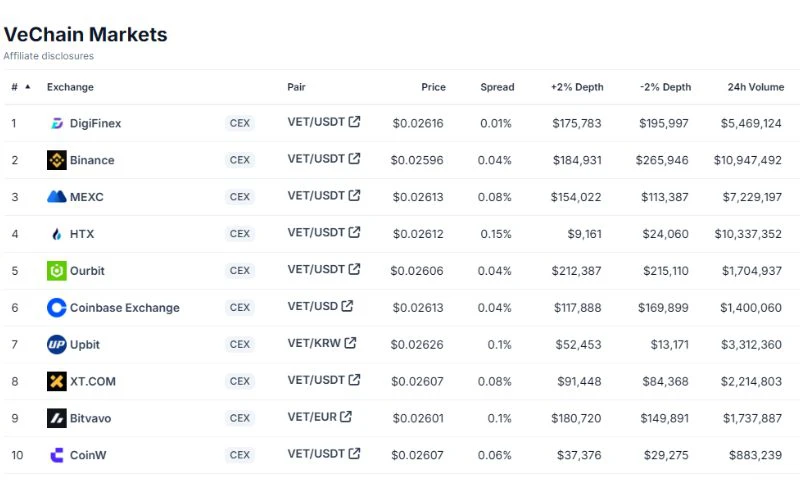800x500 pixels.
Task: Open the Bitvavo exchange name link
Action: pyautogui.click(x=90, y=418)
